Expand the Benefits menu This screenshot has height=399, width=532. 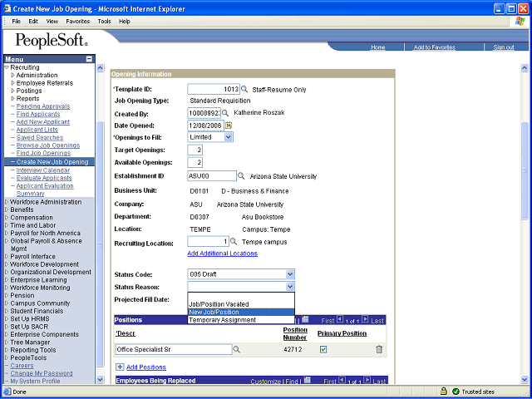point(7,209)
